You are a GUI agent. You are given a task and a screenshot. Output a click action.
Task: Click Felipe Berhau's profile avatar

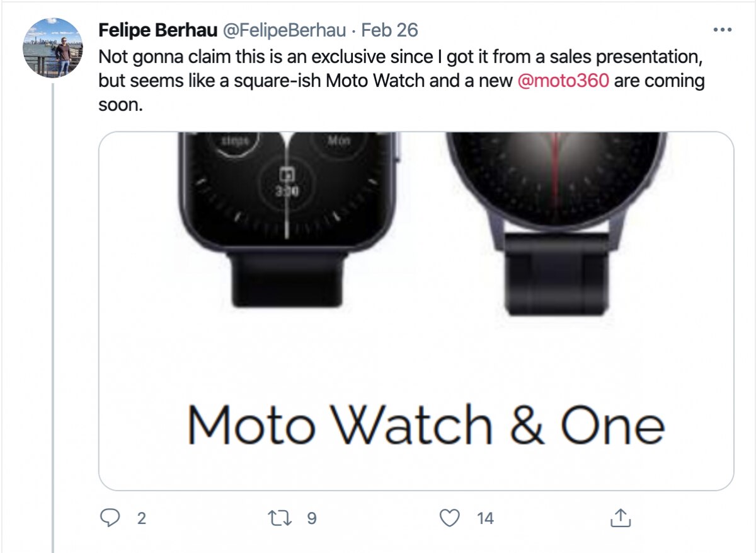53,47
